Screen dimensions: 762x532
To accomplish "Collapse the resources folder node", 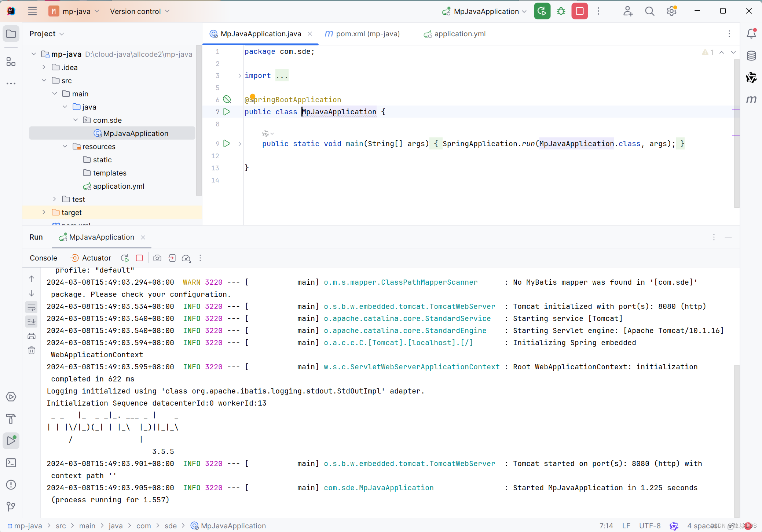I will click(65, 147).
